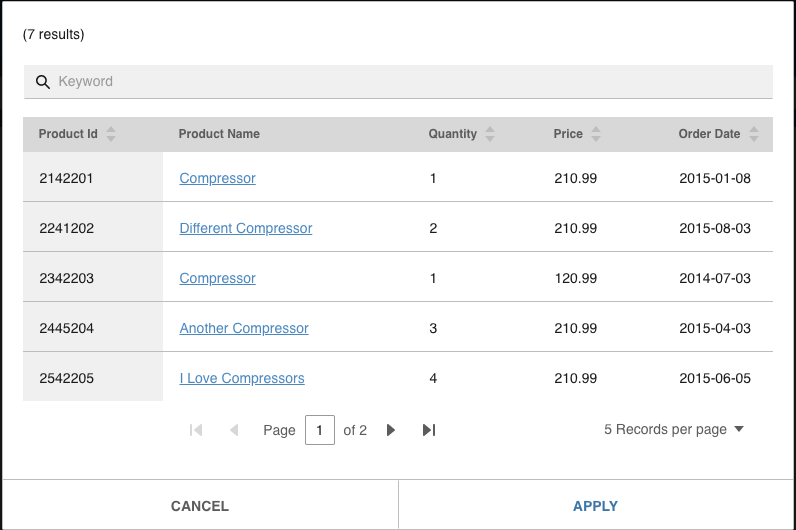Jump to last page icon
796x530 pixels.
429,430
